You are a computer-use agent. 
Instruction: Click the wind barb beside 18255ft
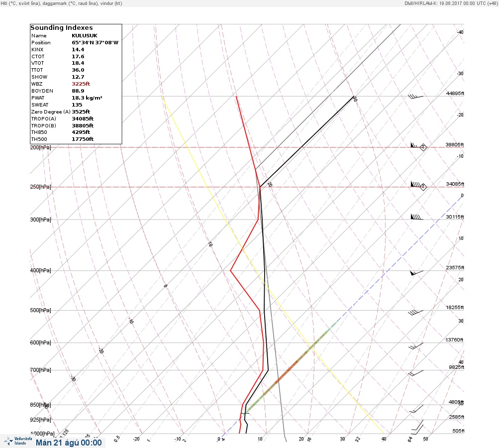click(415, 313)
